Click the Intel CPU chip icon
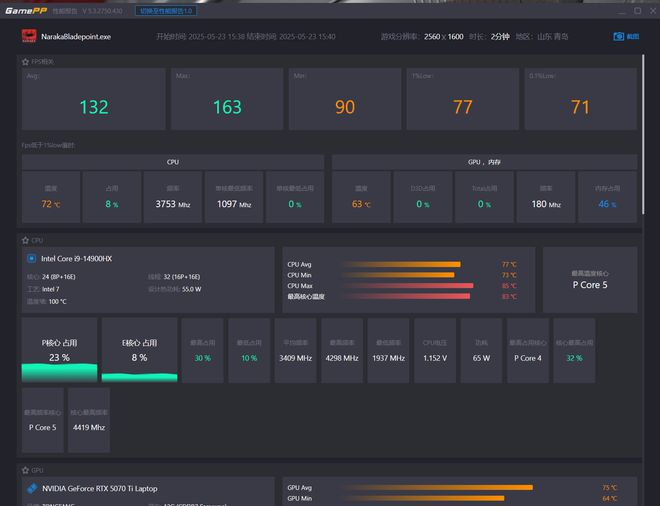 tap(32, 258)
